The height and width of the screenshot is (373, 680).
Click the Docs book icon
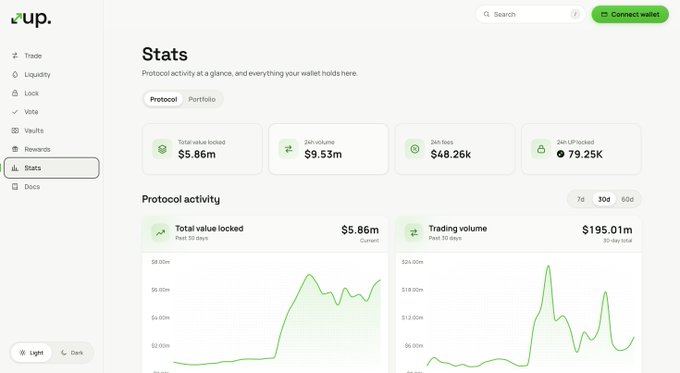(15, 186)
